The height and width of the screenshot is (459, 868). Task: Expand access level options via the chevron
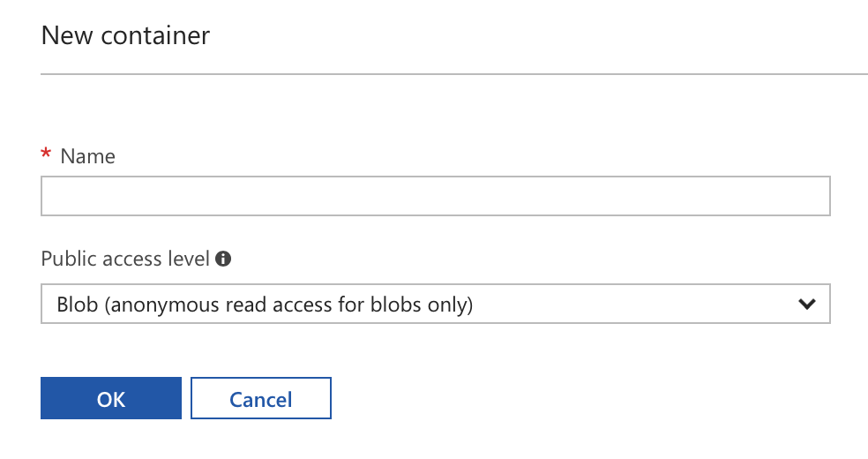coord(807,304)
